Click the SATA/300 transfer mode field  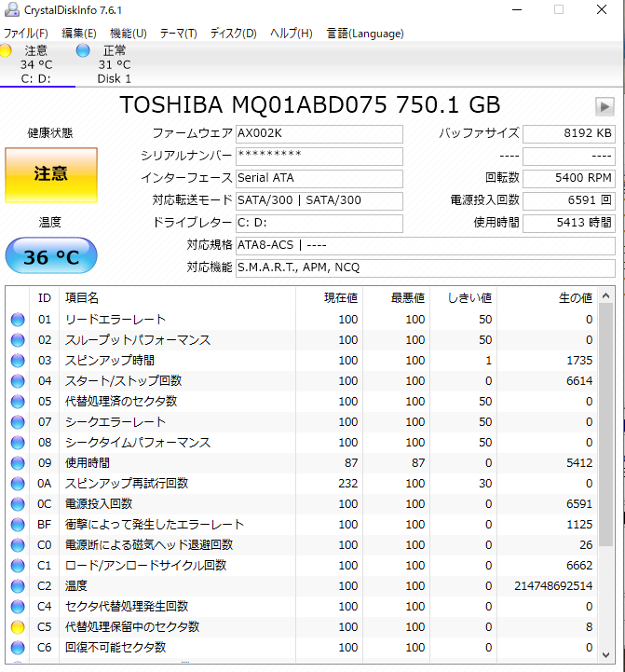319,201
